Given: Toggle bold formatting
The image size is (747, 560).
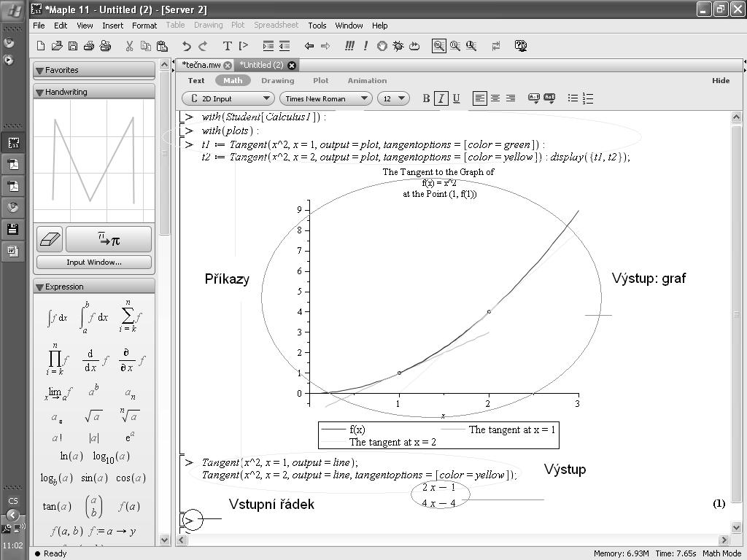Looking at the screenshot, I should coord(426,98).
